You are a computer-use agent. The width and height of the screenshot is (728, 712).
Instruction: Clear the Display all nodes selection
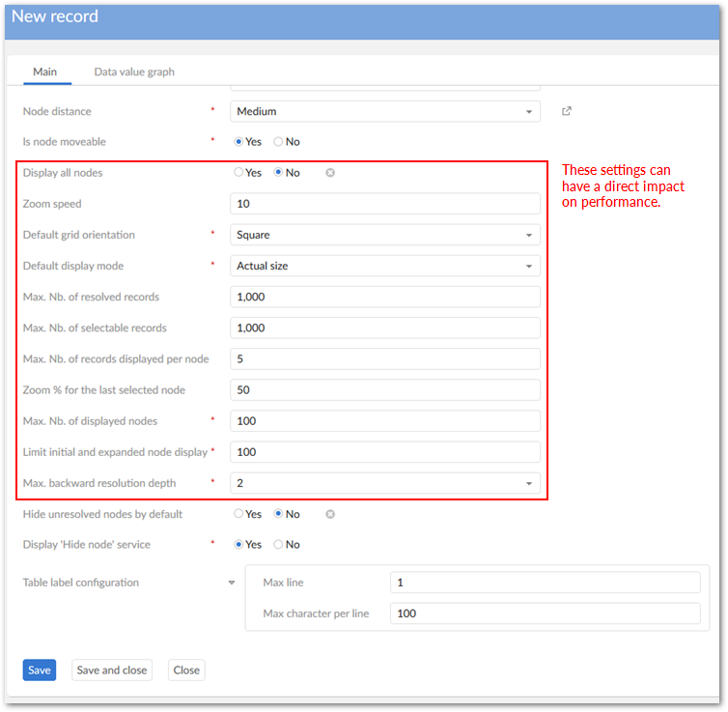click(x=330, y=173)
